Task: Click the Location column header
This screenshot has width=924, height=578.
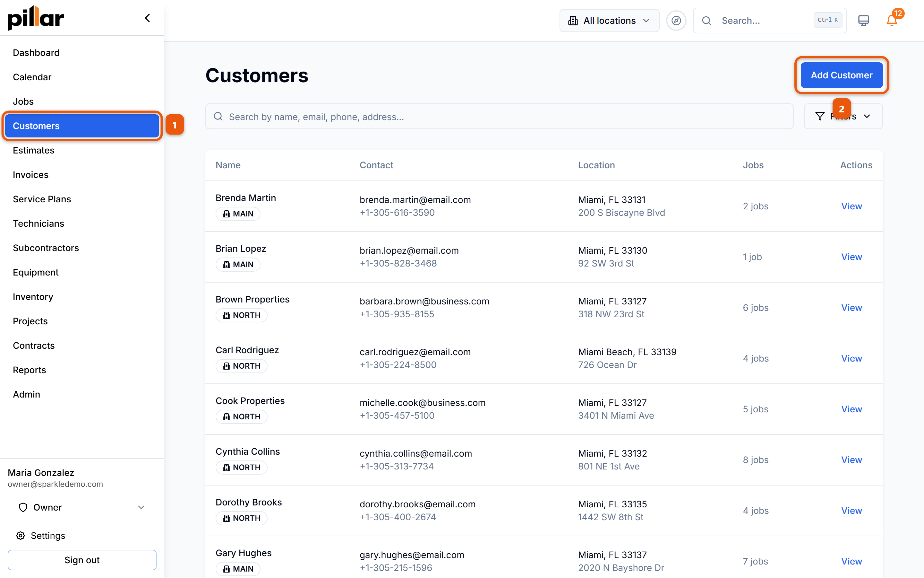Action: (596, 165)
